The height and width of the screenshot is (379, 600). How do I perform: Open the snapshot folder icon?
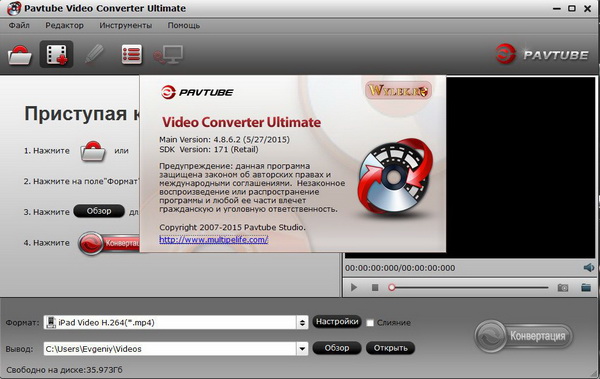(x=586, y=287)
